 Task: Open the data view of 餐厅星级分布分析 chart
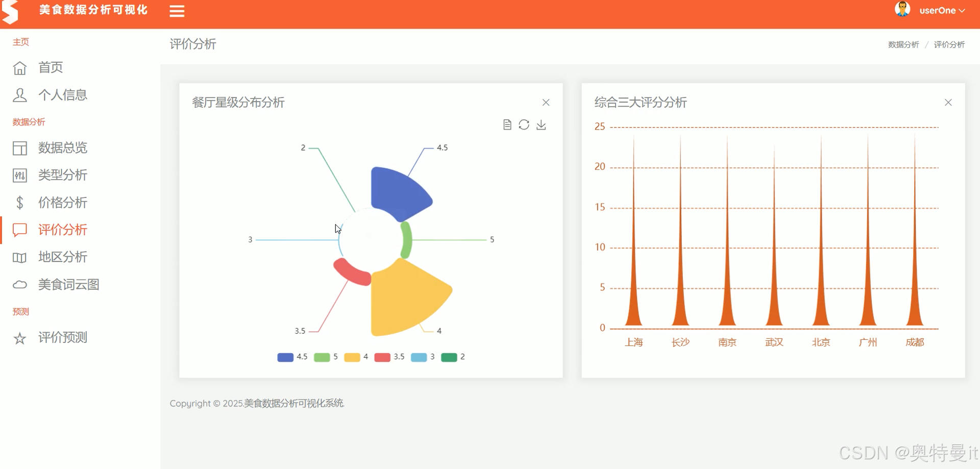tap(507, 125)
